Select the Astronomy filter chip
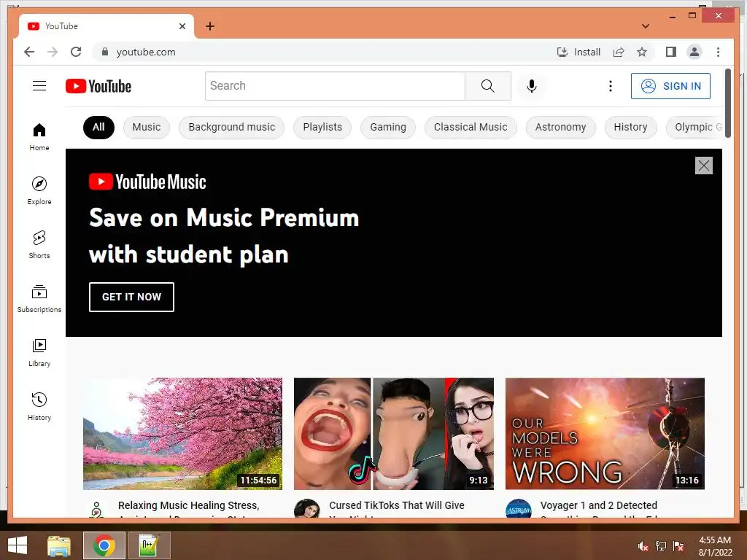Screen dimensions: 747x560 pyautogui.click(x=560, y=127)
